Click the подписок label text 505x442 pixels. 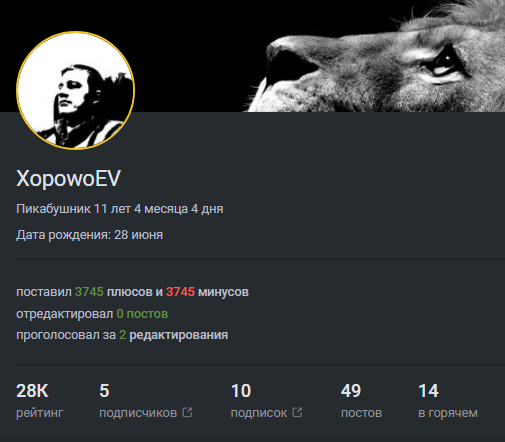(x=259, y=413)
